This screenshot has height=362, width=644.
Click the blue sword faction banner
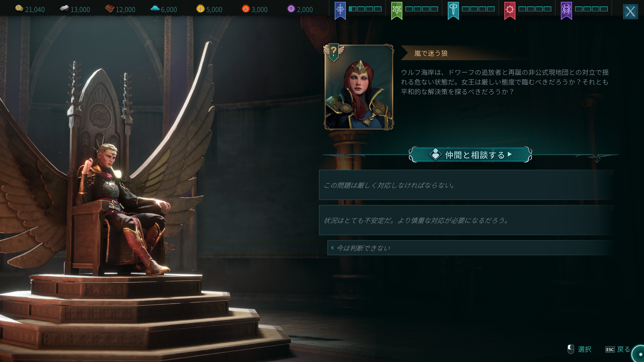(x=340, y=11)
